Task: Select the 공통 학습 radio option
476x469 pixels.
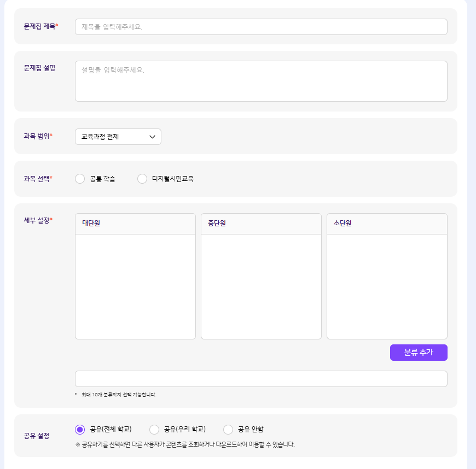Action: click(x=80, y=179)
